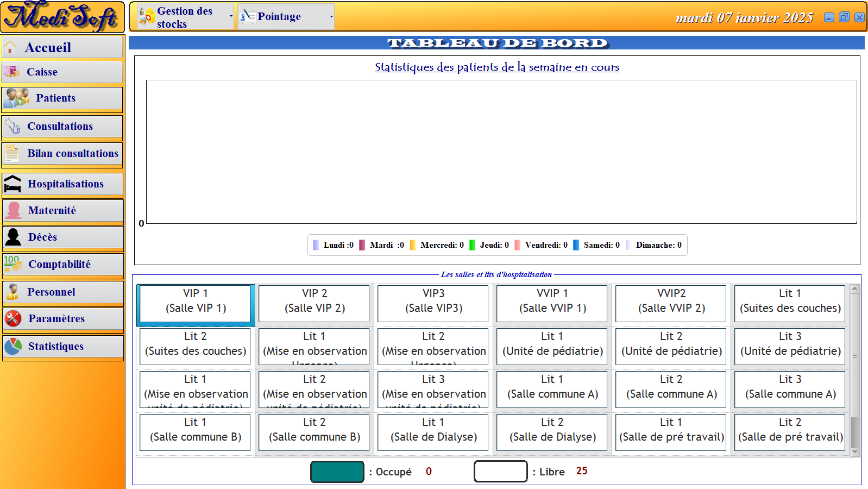Click the Consultations stethoscope icon

pos(12,127)
